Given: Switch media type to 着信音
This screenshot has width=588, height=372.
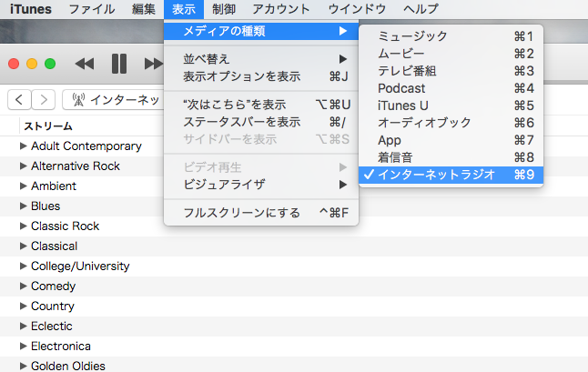Looking at the screenshot, I should point(451,157).
